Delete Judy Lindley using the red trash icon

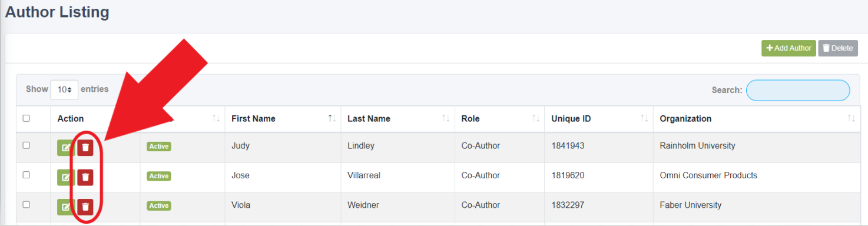pyautogui.click(x=85, y=147)
